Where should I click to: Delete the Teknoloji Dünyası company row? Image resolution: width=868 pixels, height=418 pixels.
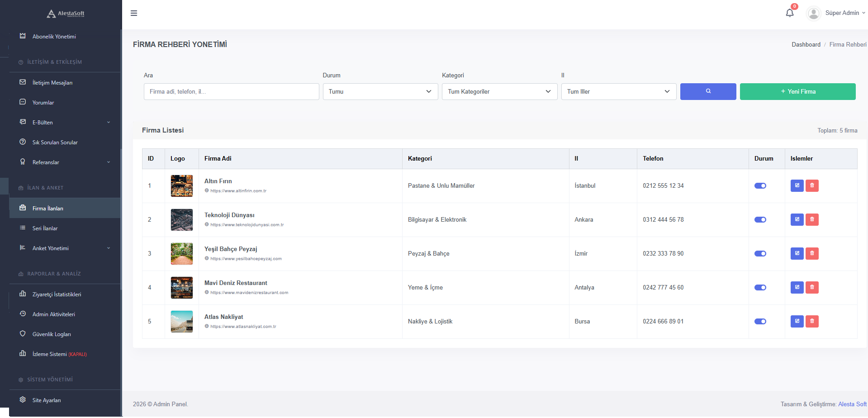click(812, 219)
